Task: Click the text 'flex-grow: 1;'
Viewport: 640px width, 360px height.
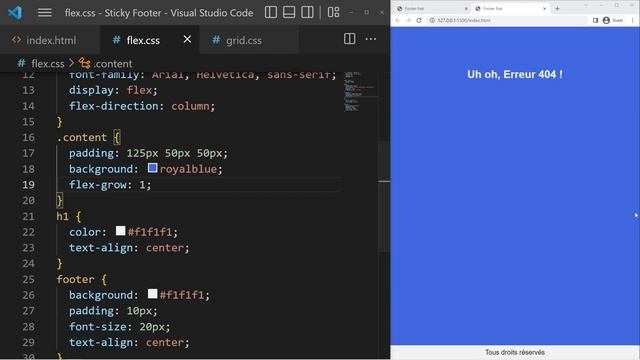Action: pos(110,185)
